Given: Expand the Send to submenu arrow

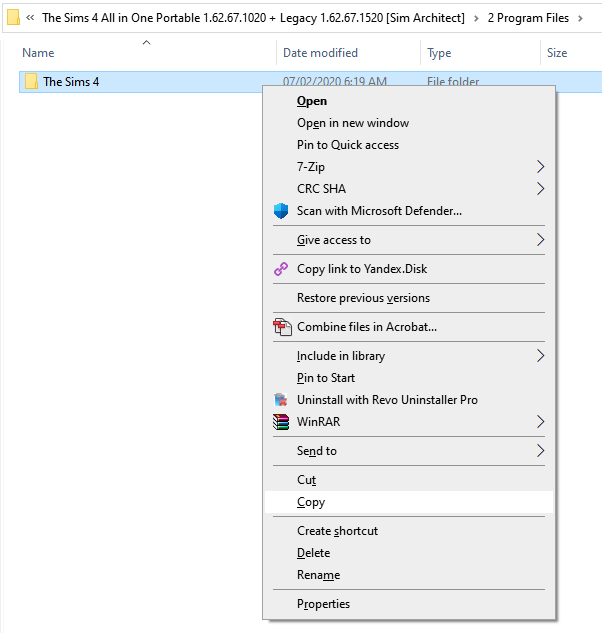Looking at the screenshot, I should pyautogui.click(x=540, y=451).
